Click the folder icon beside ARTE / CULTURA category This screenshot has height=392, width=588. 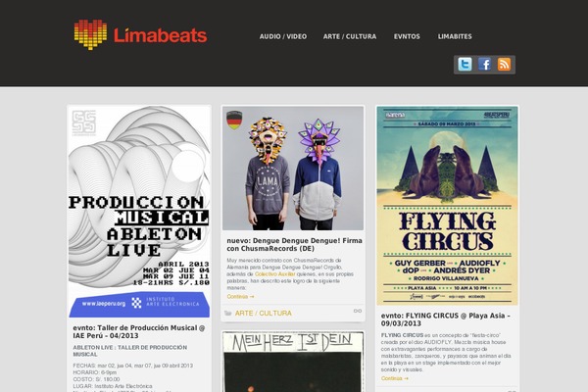coord(227,314)
